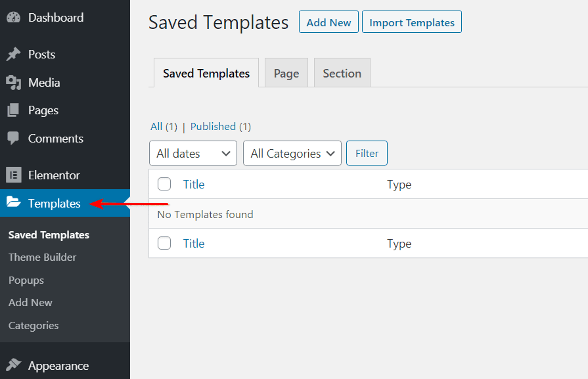
Task: Click the Add New button
Action: (x=328, y=22)
